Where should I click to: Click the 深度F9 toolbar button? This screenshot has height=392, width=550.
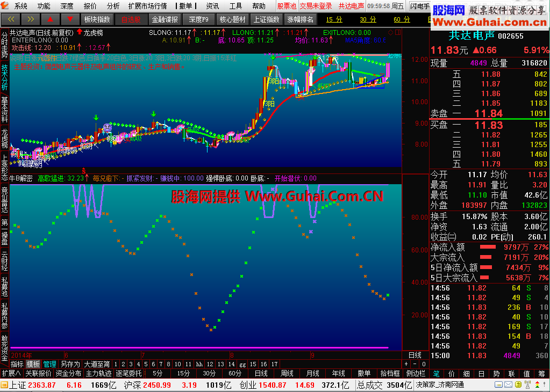[x=198, y=19]
